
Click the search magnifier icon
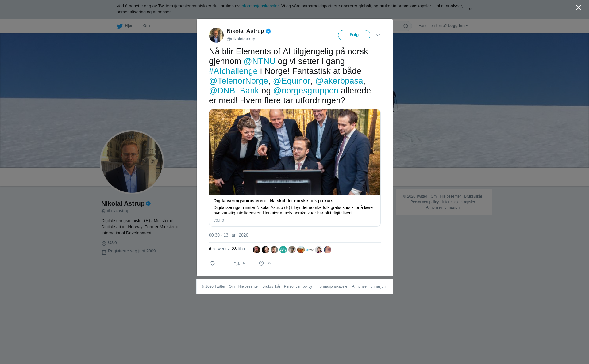(x=406, y=26)
